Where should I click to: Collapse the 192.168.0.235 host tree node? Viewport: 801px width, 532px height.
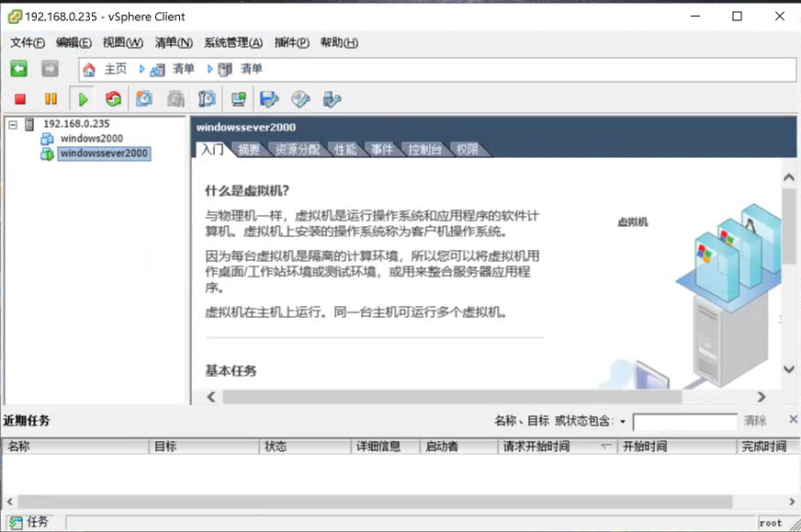[13, 124]
